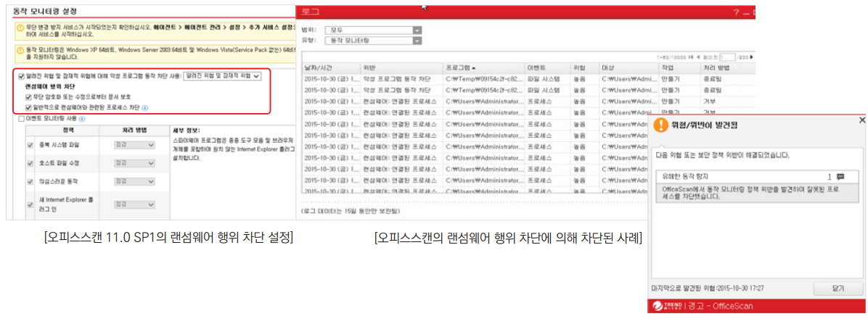Sort the log by 위반 column
Viewport: 868px width, 324px height.
click(402, 68)
